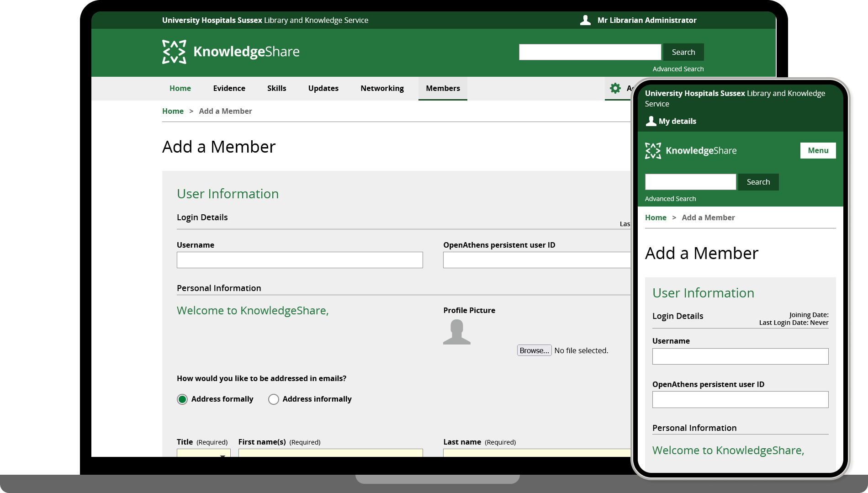Click the user icon beside Mr Librarian Administrator

[585, 20]
